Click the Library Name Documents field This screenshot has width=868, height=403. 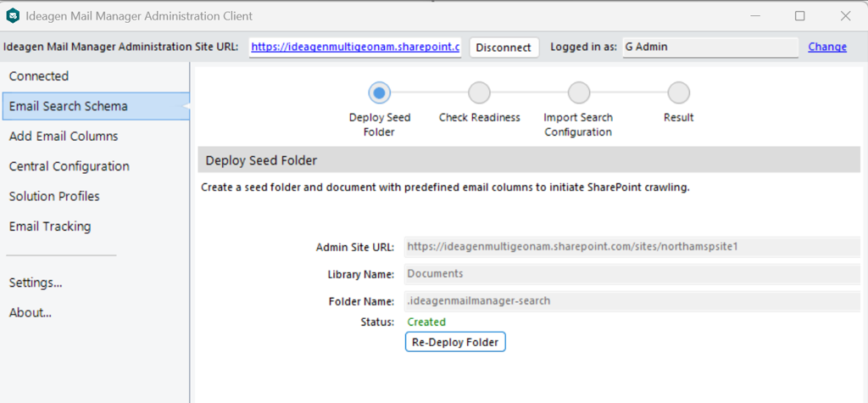[632, 273]
